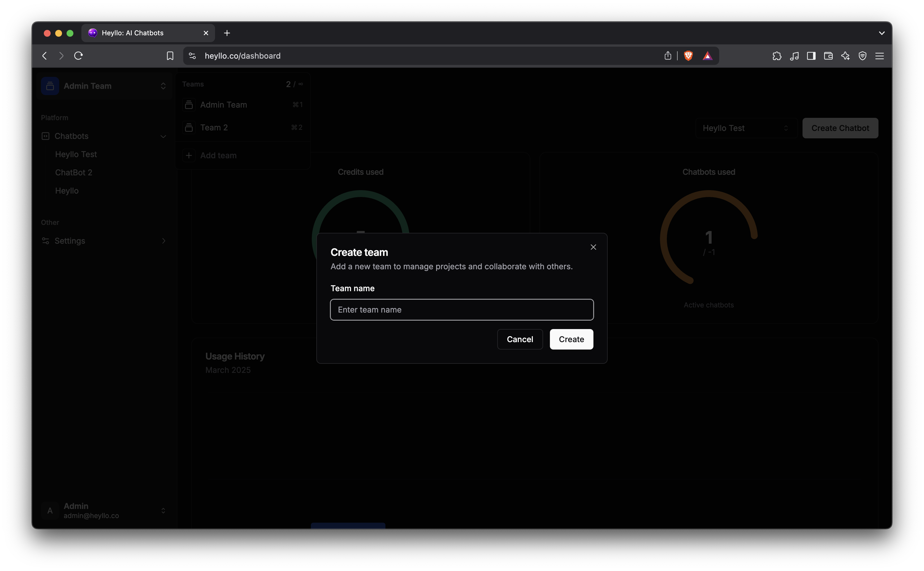
Task: Confirm with the Create button
Action: [x=571, y=339]
